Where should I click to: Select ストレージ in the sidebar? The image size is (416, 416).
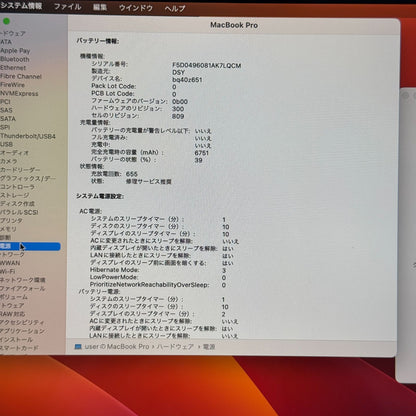[15, 195]
